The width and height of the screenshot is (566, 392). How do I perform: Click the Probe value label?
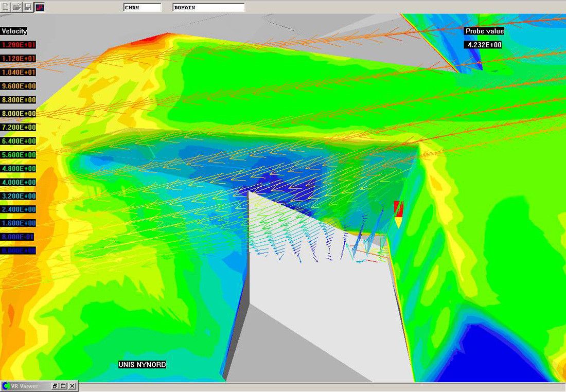coord(484,31)
